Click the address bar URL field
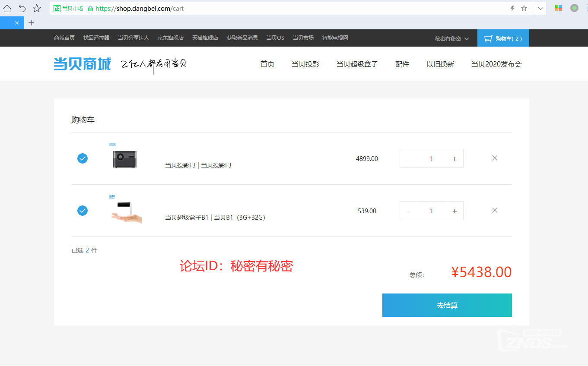Image resolution: width=588 pixels, height=366 pixels. tap(292, 8)
